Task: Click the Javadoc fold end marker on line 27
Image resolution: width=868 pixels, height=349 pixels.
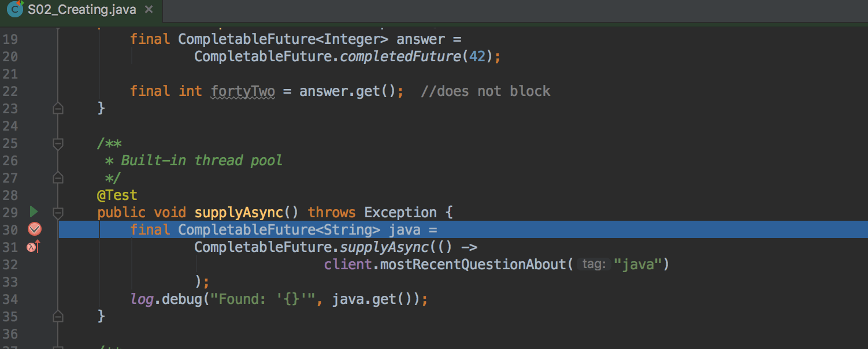Action: tap(58, 177)
